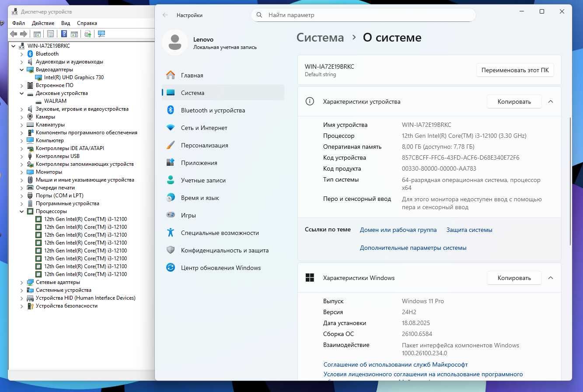This screenshot has height=392, width=583.
Task: Click the Найти параметр search field
Action: (363, 15)
